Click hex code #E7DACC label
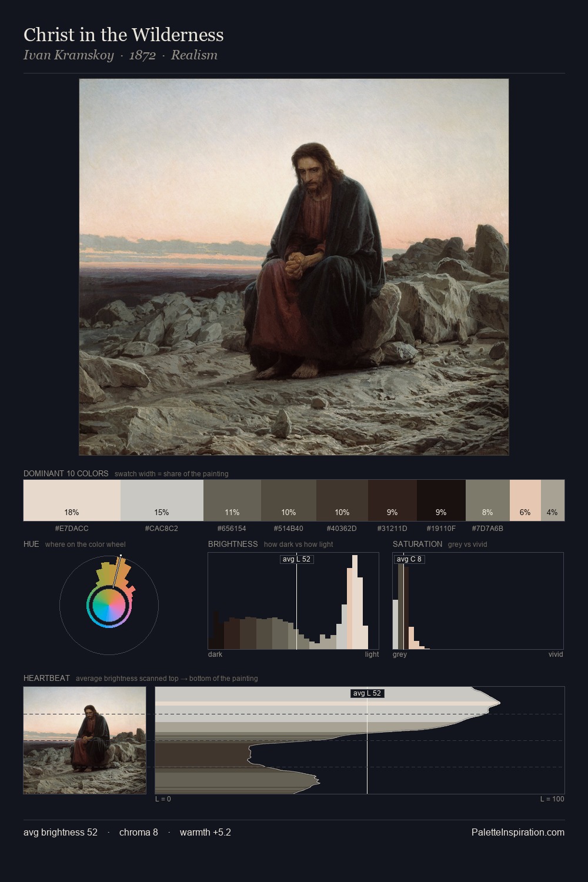This screenshot has height=882, width=588. coord(72,529)
